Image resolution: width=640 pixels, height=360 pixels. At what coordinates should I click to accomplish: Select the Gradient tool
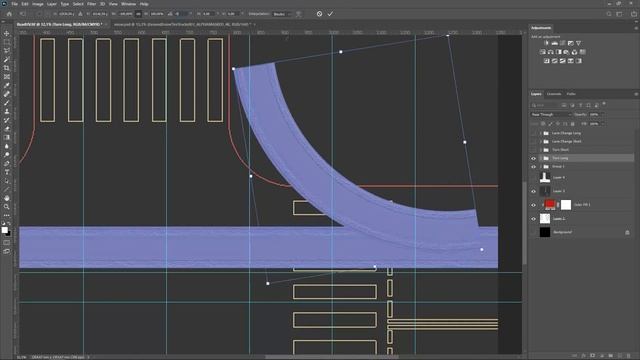(x=7, y=138)
